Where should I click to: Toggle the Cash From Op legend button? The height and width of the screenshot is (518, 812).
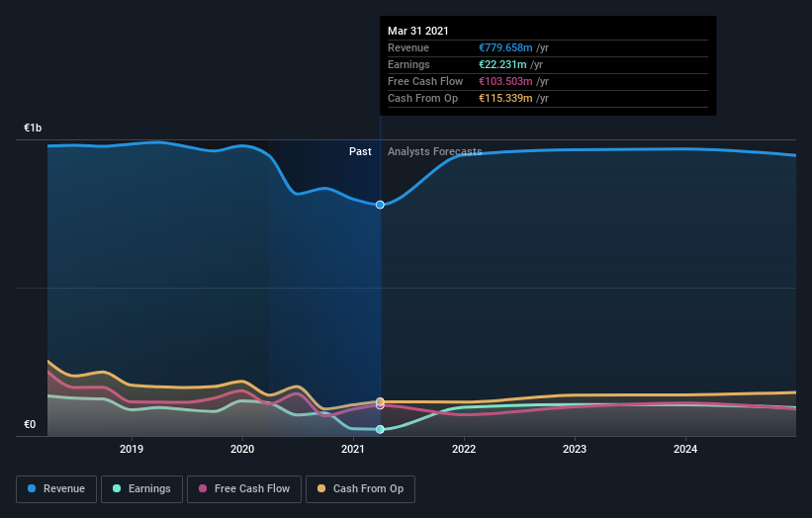360,489
